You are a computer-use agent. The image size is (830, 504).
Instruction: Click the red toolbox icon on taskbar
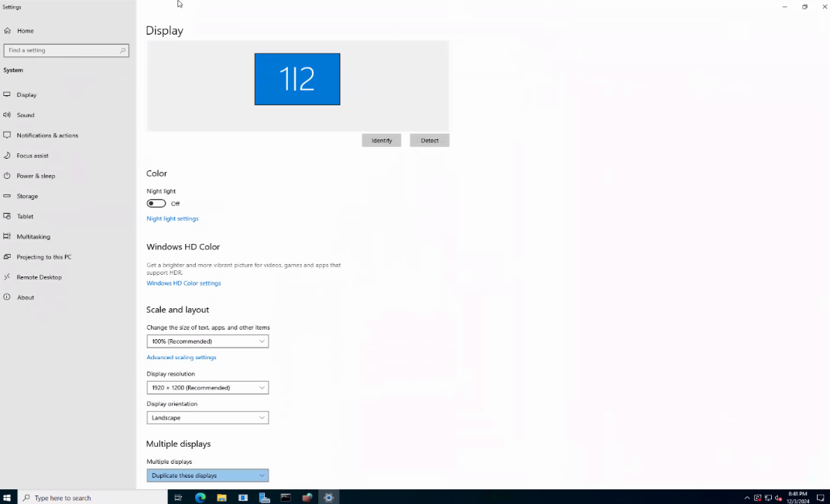point(307,498)
